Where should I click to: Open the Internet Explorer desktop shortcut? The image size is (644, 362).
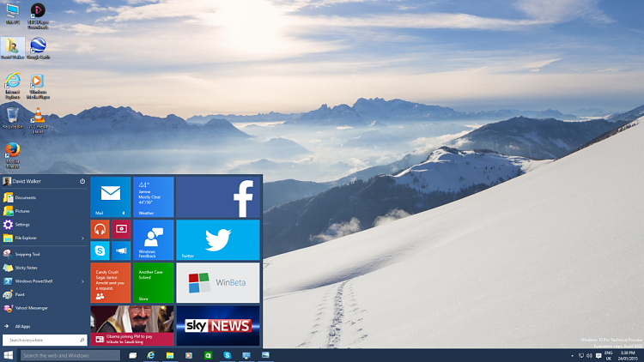[x=12, y=86]
